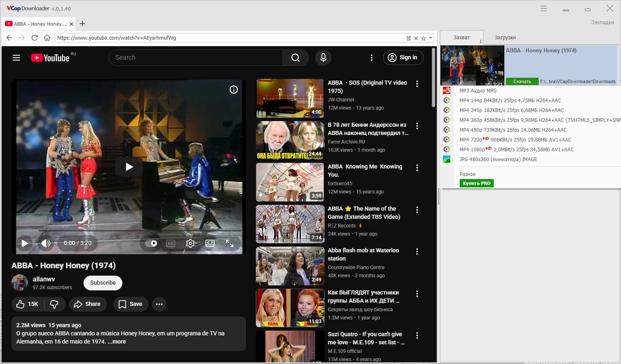This screenshot has width=621, height=364.
Task: Save the video to a playlist
Action: click(131, 304)
